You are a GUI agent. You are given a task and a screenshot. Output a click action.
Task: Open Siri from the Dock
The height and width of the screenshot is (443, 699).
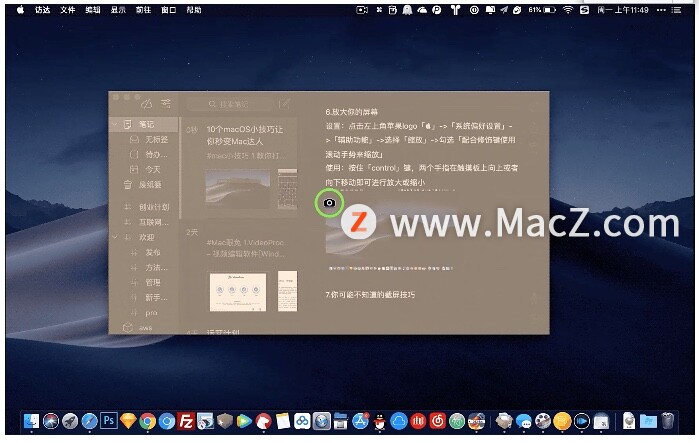coord(50,421)
